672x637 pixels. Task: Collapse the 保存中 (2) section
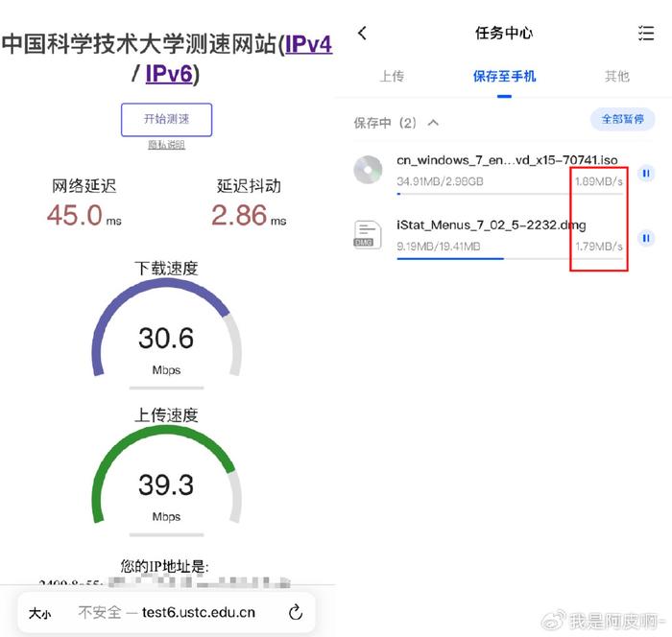point(433,124)
